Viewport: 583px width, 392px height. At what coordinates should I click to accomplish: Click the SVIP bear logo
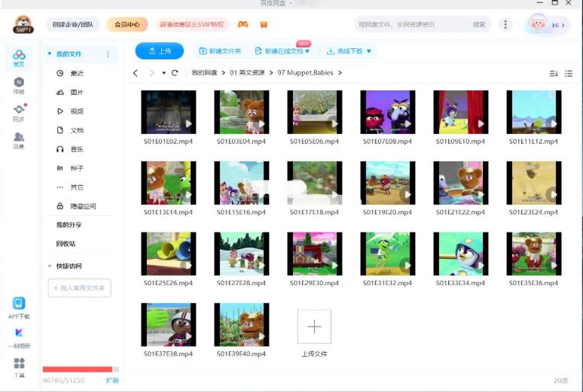[x=23, y=25]
